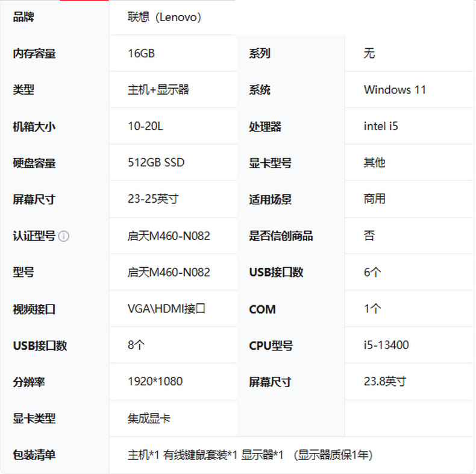This screenshot has height=474, width=476.
Task: Select the value 集成显卡
Action: pyautogui.click(x=149, y=419)
